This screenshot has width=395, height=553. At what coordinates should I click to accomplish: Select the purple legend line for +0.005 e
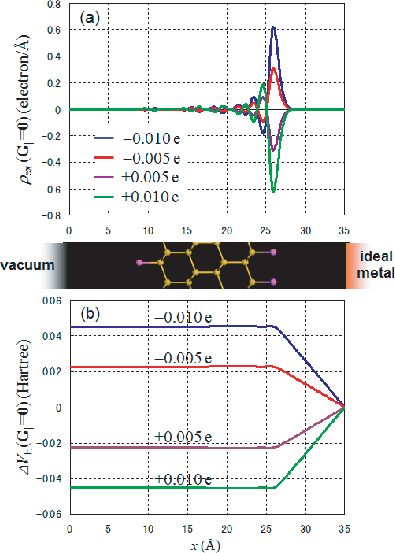104,177
